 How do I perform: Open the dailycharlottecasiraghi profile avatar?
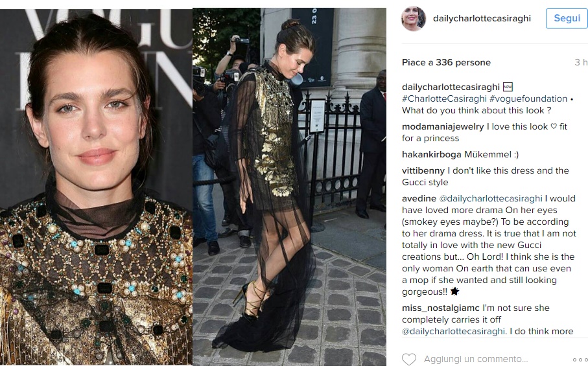point(413,18)
